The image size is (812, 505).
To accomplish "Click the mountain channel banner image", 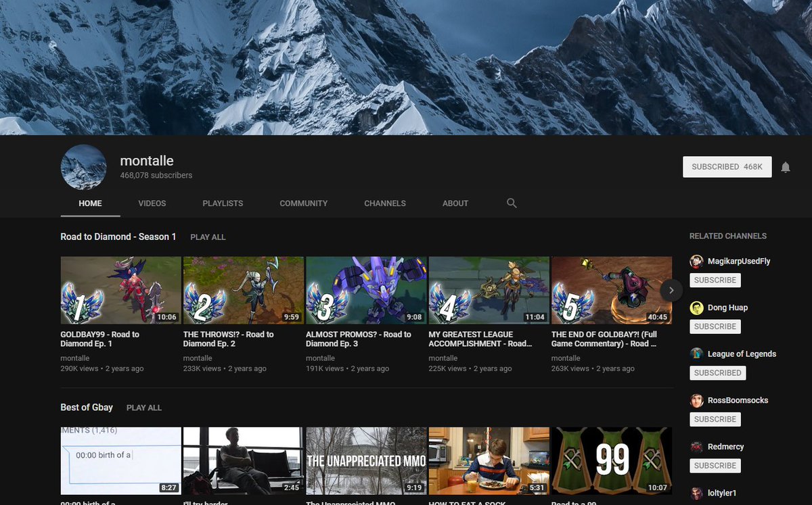I will [x=406, y=68].
